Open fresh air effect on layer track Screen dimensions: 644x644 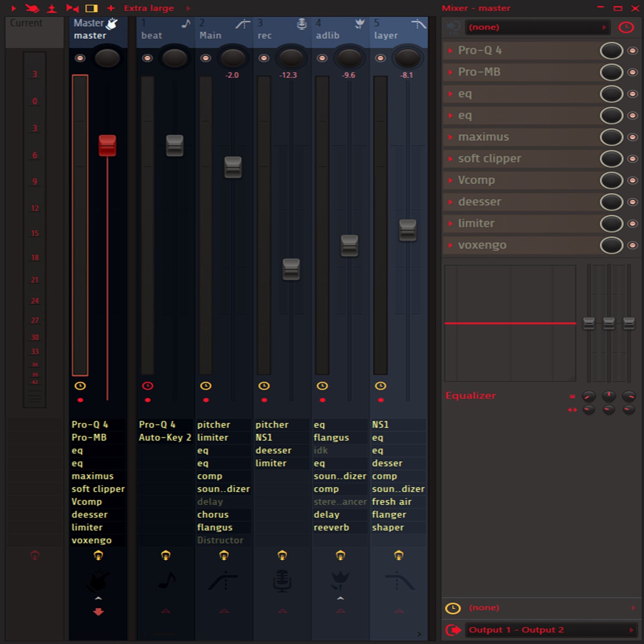(x=399, y=502)
